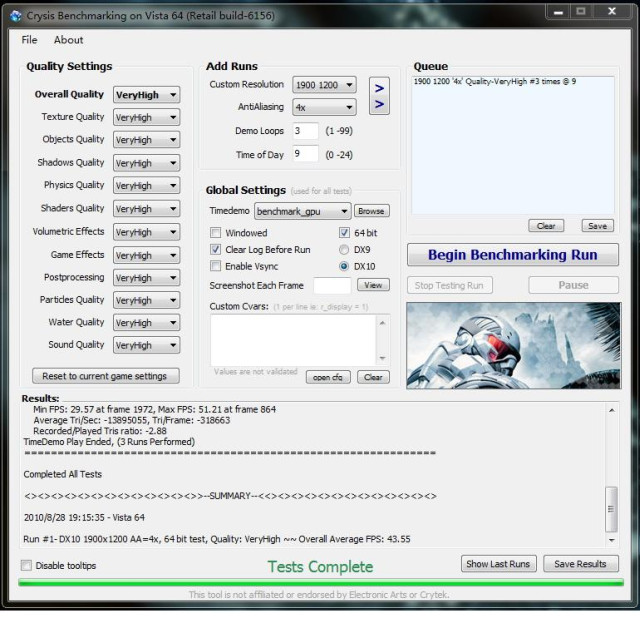Image resolution: width=640 pixels, height=623 pixels.
Task: Click Custom Cvars scroll down arrow
Action: click(x=382, y=358)
